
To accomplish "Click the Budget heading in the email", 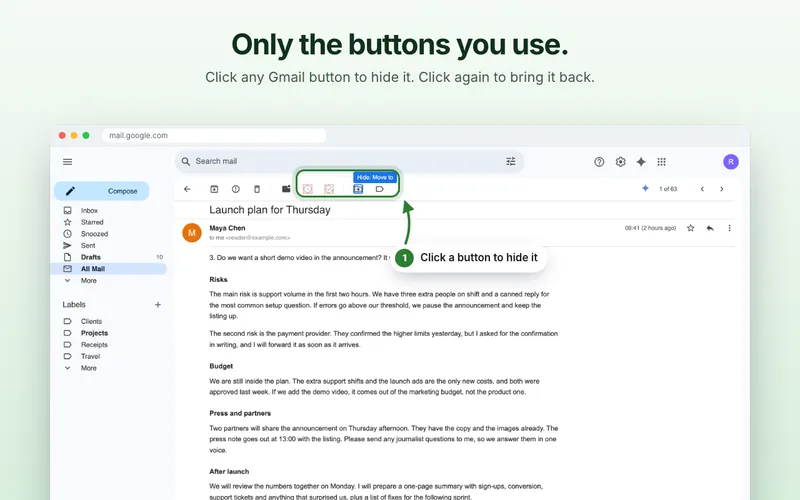I will (x=221, y=366).
